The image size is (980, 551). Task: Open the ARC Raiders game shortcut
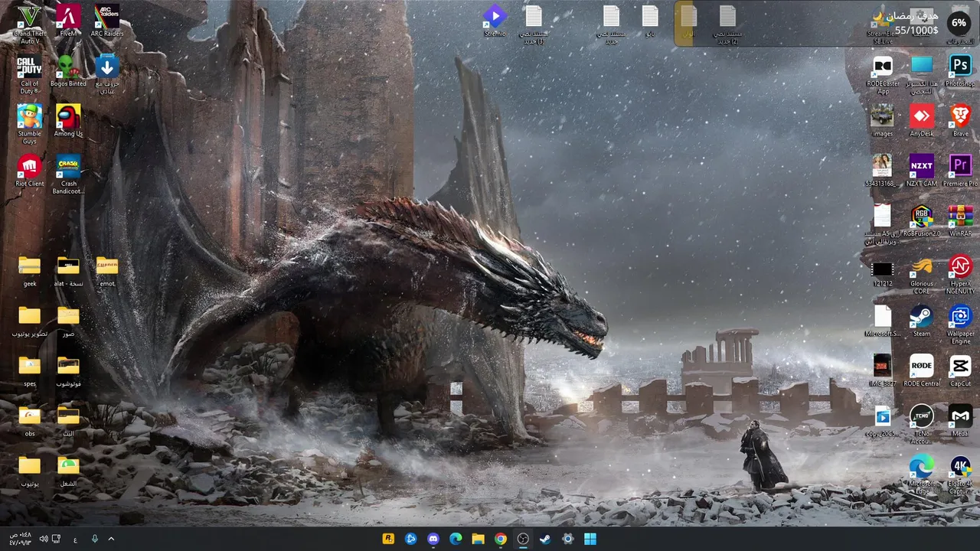tap(107, 21)
